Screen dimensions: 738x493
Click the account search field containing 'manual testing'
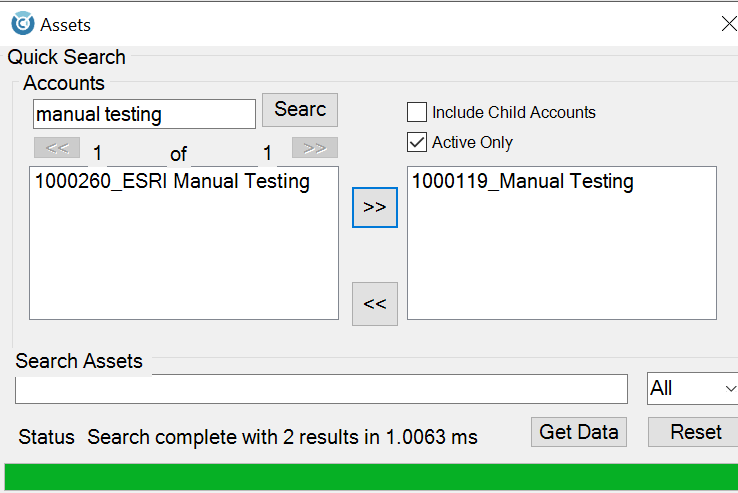point(144,114)
